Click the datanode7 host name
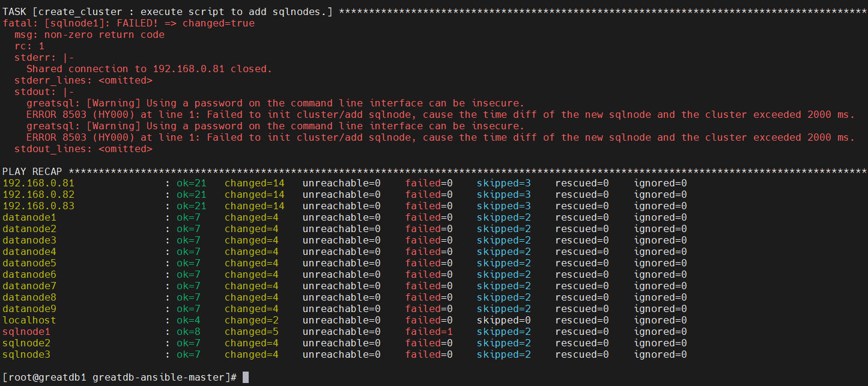This screenshot has width=868, height=386. [x=29, y=286]
